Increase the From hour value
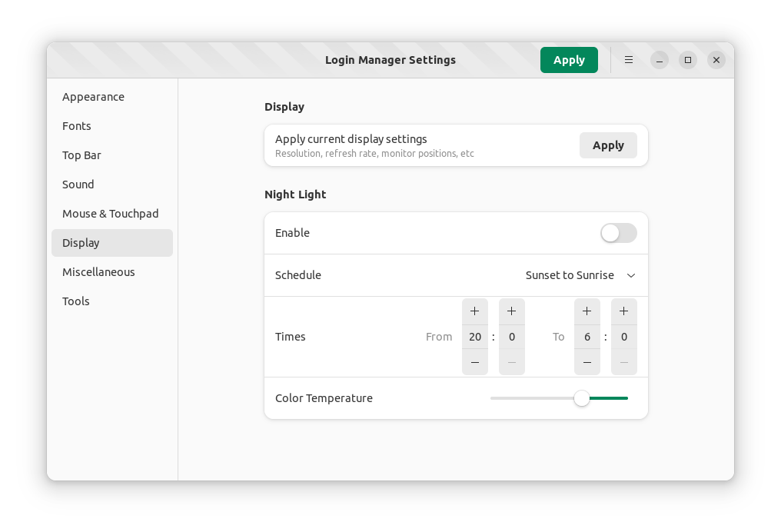This screenshot has width=781, height=532. coord(475,311)
